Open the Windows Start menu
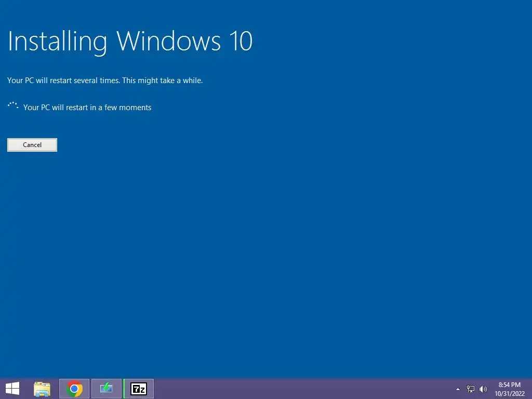Image resolution: width=532 pixels, height=399 pixels. tap(12, 389)
